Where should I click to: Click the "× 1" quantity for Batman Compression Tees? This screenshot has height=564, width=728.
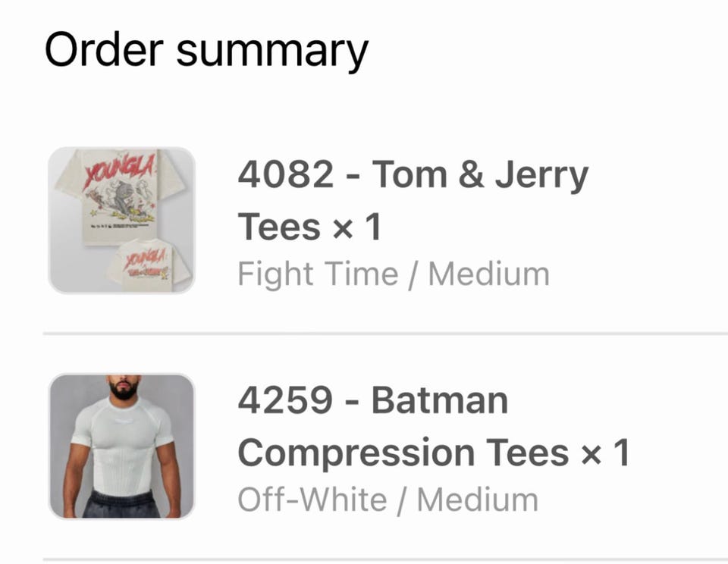tap(604, 453)
